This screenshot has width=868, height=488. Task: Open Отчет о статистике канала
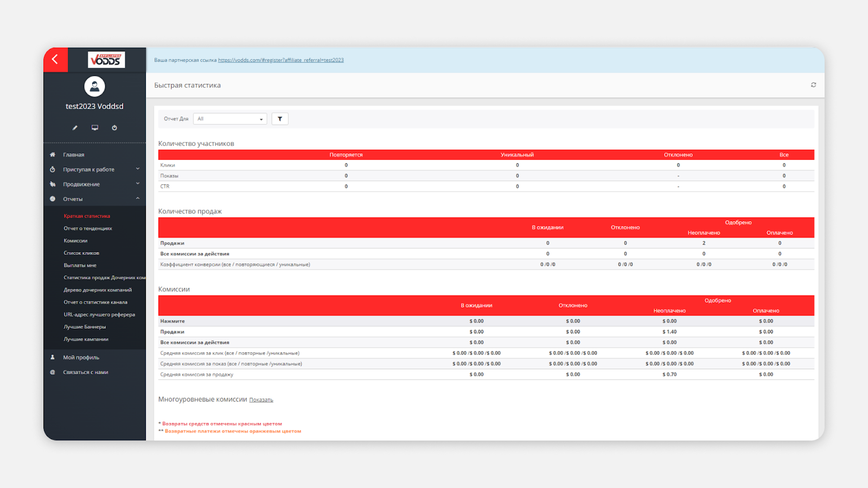click(x=95, y=302)
